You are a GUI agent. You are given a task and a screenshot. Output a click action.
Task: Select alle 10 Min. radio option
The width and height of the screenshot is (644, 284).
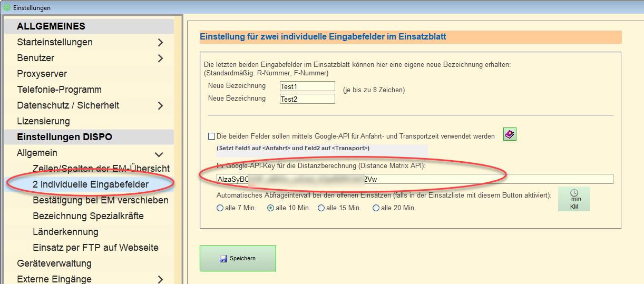click(x=271, y=208)
